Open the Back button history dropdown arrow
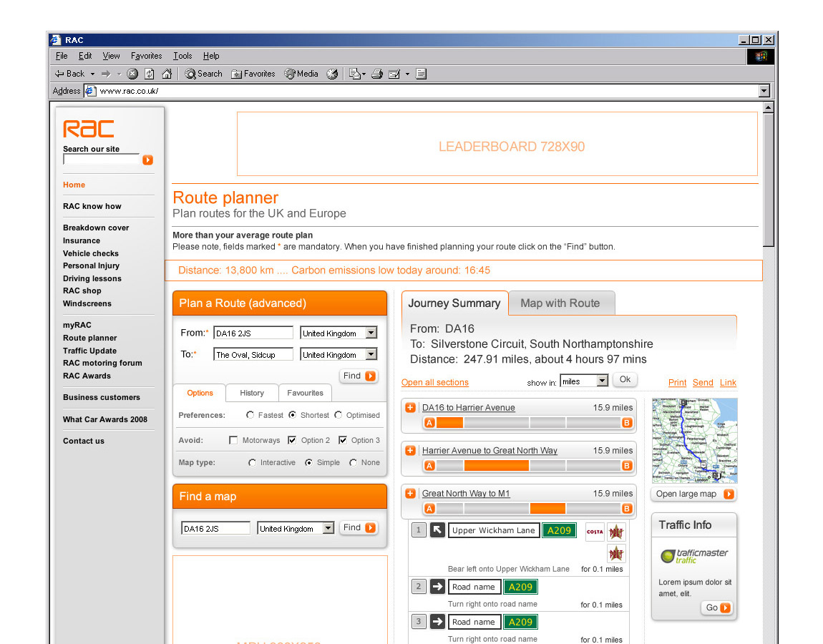 [92, 74]
